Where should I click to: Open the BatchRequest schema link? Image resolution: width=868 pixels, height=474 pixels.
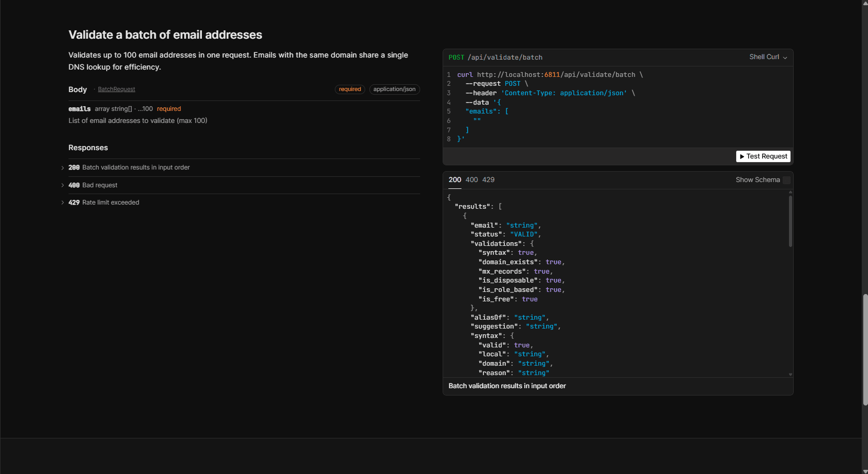[116, 89]
